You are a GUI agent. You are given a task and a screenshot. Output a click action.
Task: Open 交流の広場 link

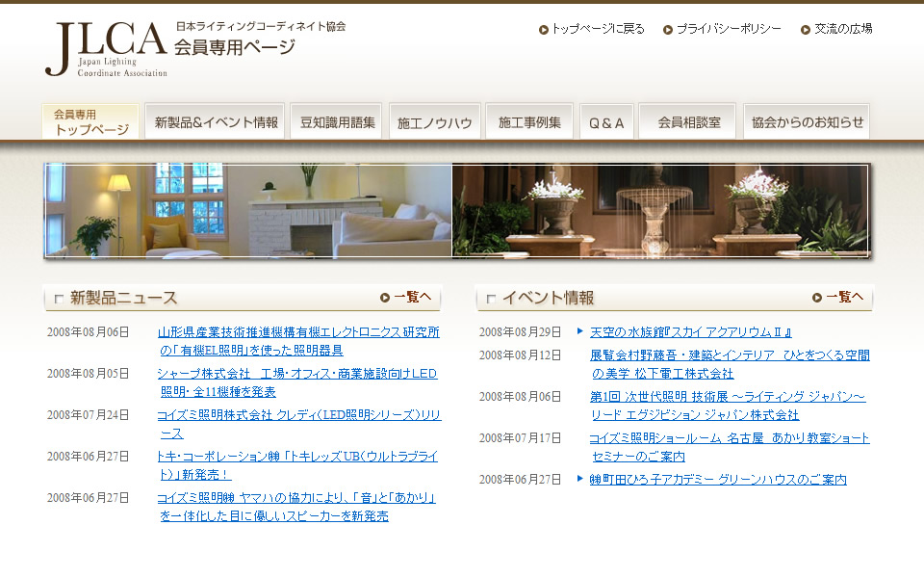click(x=843, y=29)
